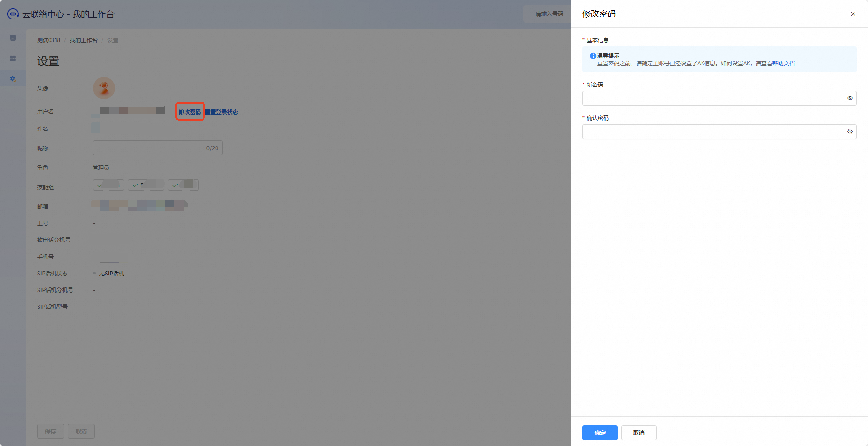Open the 帮助文档 link
868x446 pixels.
coord(784,64)
